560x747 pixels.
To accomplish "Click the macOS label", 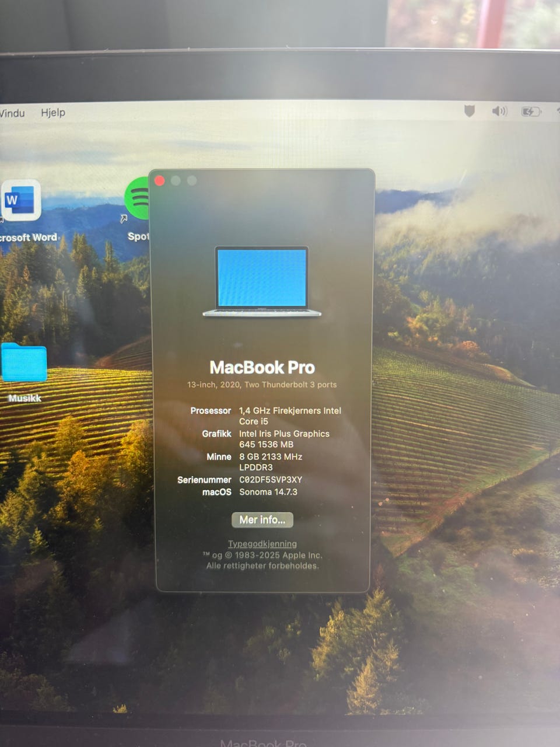I will pyautogui.click(x=217, y=492).
